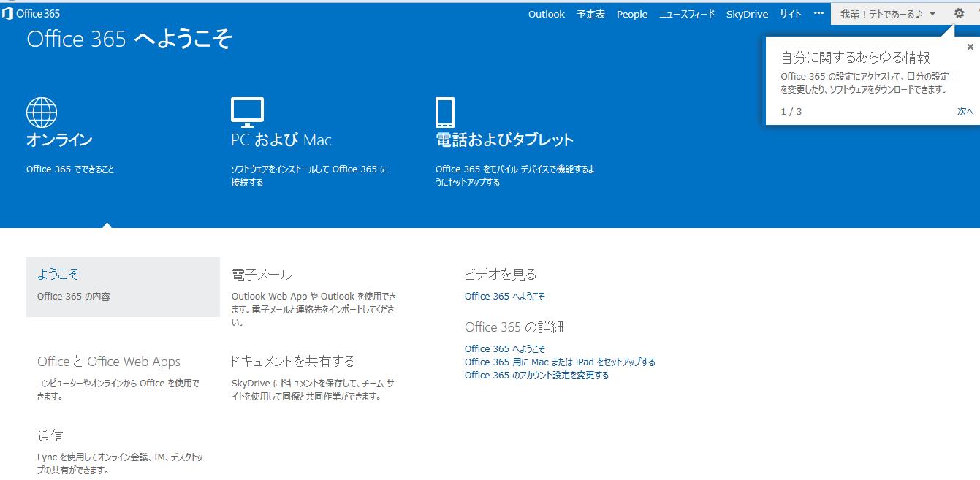
Task: Open the settings gear menu
Action: [x=960, y=13]
